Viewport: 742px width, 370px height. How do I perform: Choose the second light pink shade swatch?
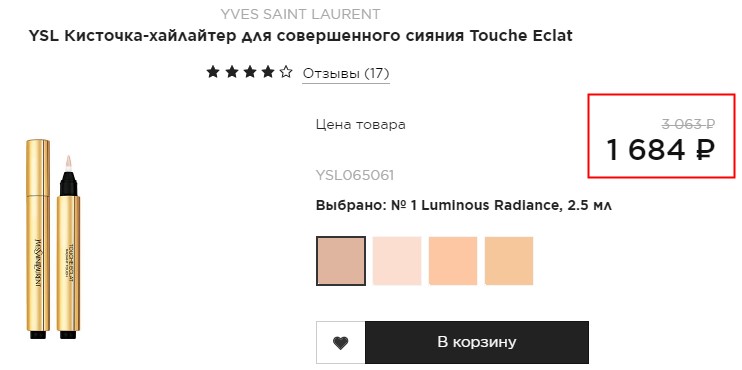tap(397, 261)
